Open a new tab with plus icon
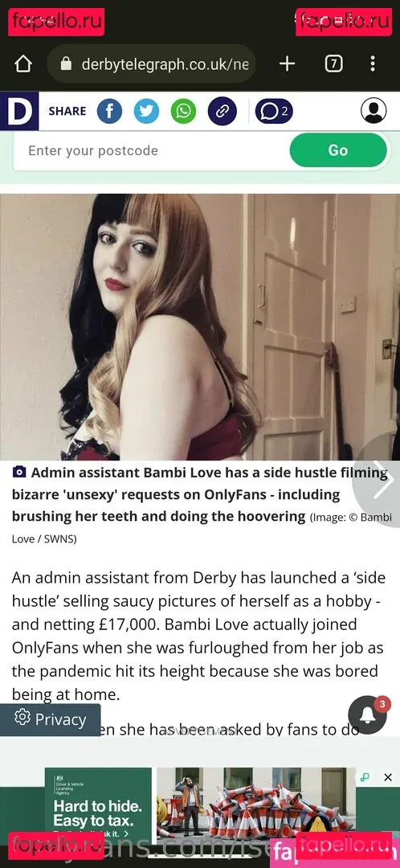 click(x=287, y=64)
